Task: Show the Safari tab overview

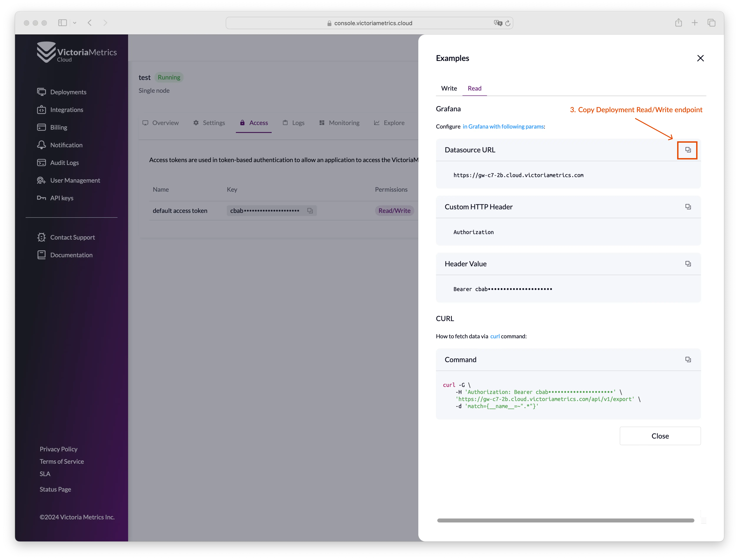Action: coord(711,23)
